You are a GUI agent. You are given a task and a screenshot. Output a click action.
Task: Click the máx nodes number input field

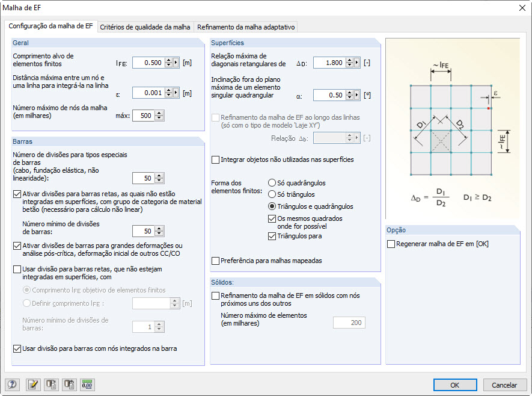144,116
